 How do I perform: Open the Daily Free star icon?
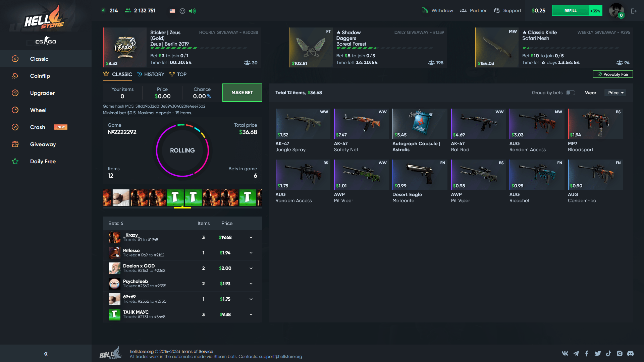point(15,161)
